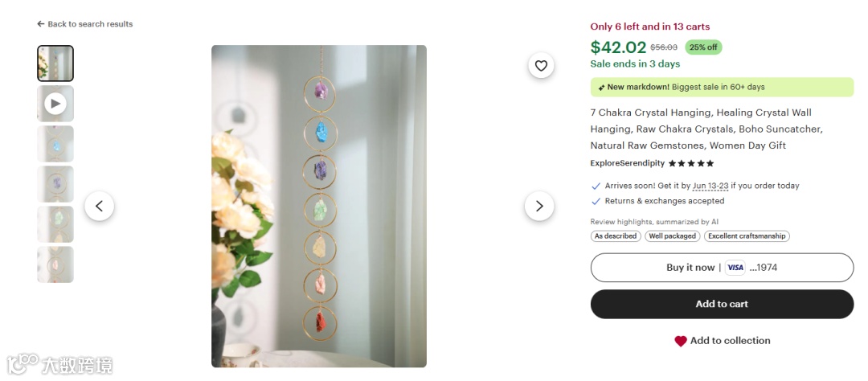Select the purple crystal thumbnail
Viewport: 868px width, 381px height.
[55, 184]
